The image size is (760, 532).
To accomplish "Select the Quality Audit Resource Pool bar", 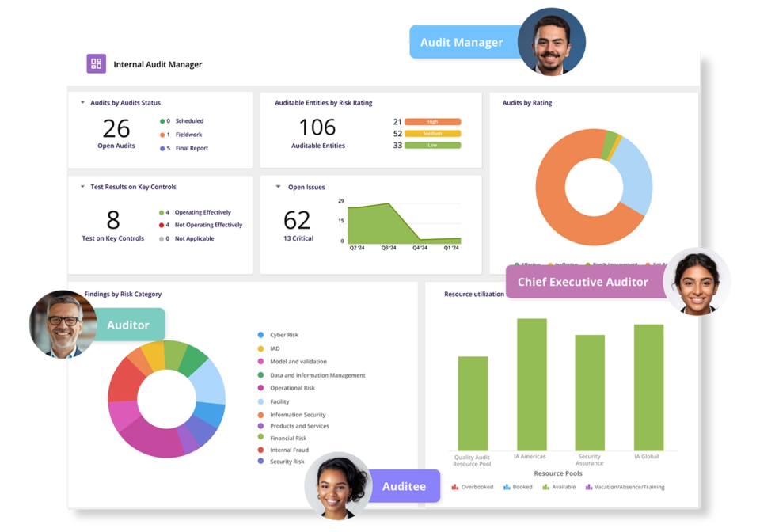I will click(473, 404).
